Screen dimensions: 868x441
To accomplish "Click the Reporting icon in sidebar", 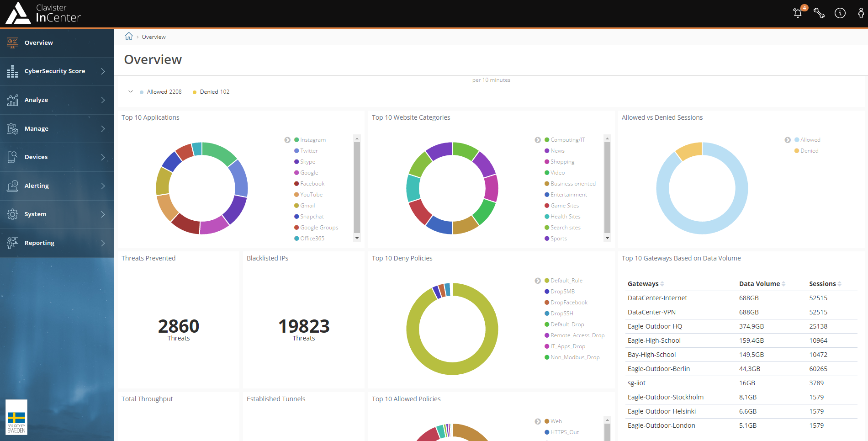I will click(x=12, y=243).
